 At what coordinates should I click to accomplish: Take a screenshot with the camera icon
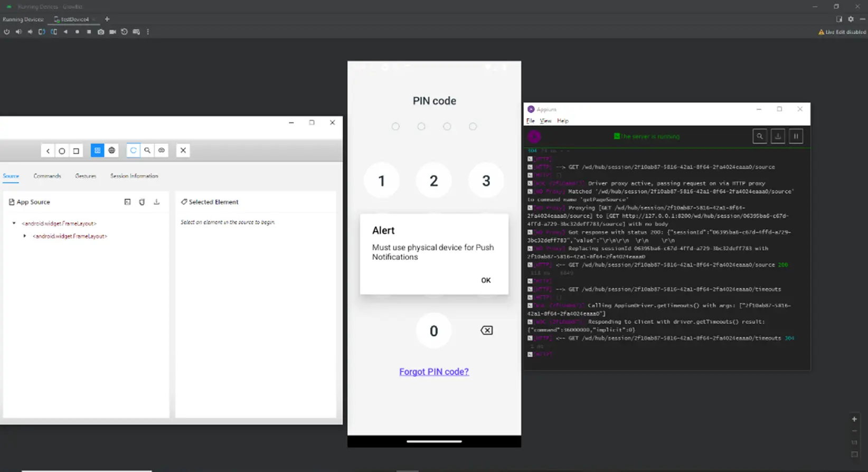(101, 32)
